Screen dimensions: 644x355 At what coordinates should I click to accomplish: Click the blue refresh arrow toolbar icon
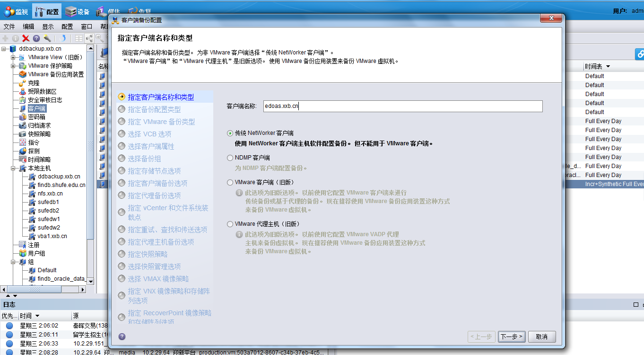(x=64, y=38)
